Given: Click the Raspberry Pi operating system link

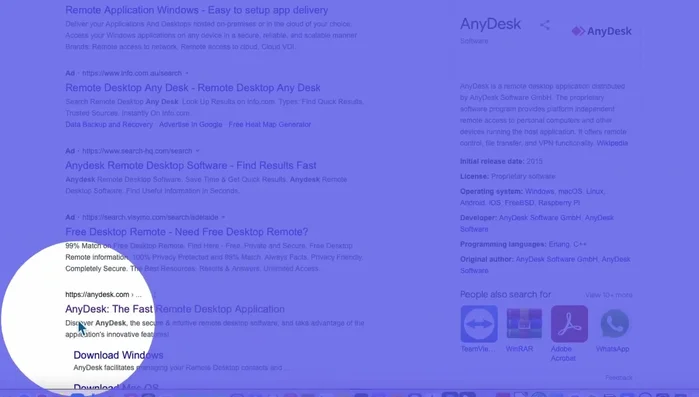Looking at the screenshot, I should point(559,203).
